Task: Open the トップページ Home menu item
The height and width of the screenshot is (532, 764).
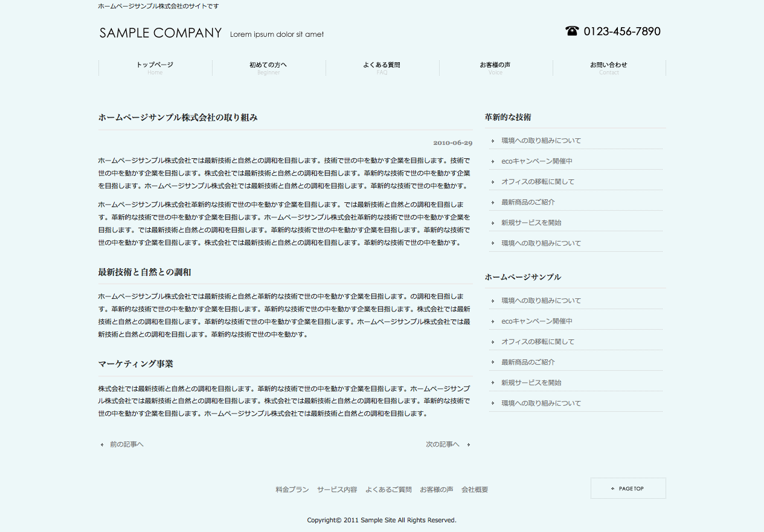Action: coord(155,68)
